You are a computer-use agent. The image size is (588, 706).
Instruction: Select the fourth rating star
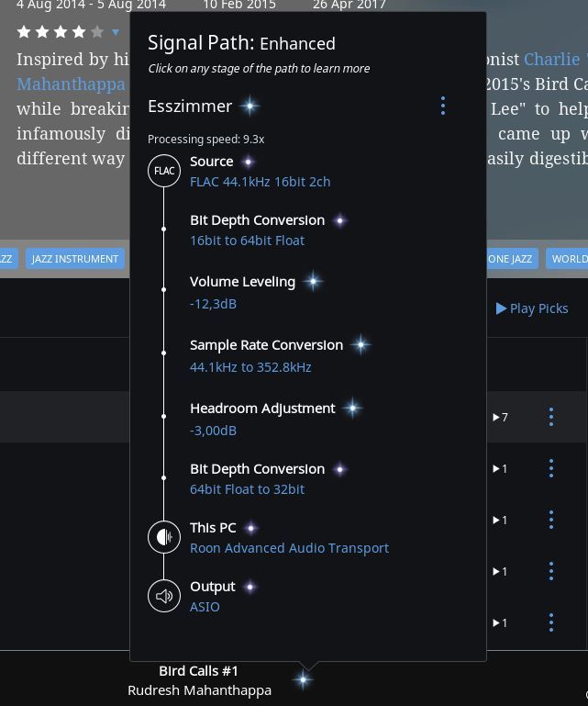pos(79,32)
